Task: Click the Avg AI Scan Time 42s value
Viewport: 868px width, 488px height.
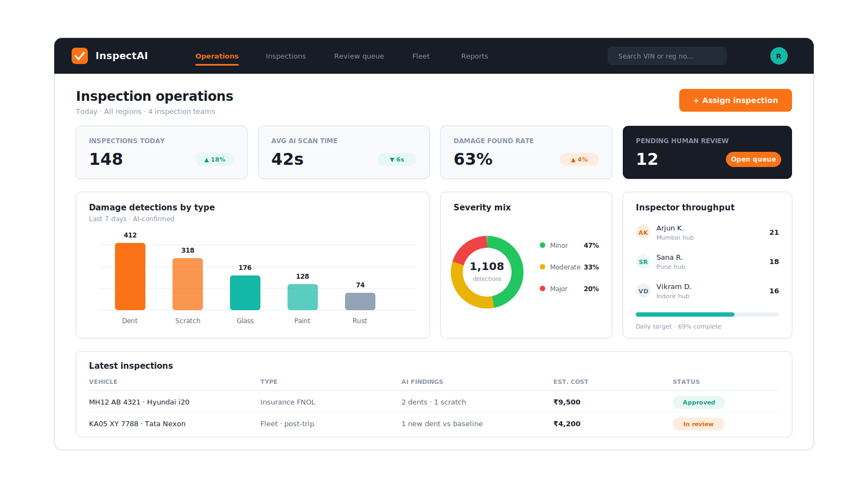Action: [x=288, y=159]
